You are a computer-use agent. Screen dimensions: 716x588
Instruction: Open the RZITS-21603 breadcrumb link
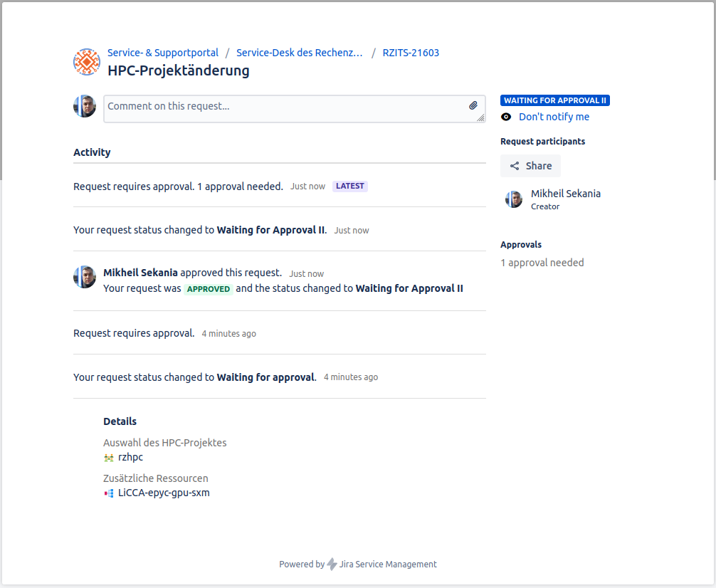click(411, 53)
